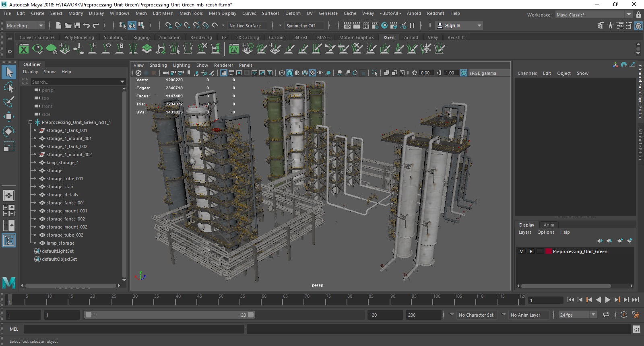Screen dimensions: 644x346
Task: Activate the Paint Selection tool
Action: pyautogui.click(x=9, y=102)
